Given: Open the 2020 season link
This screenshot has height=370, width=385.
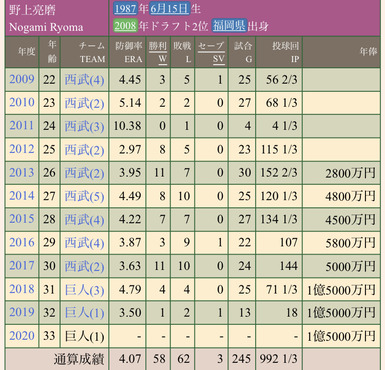Looking at the screenshot, I should pyautogui.click(x=22, y=336).
